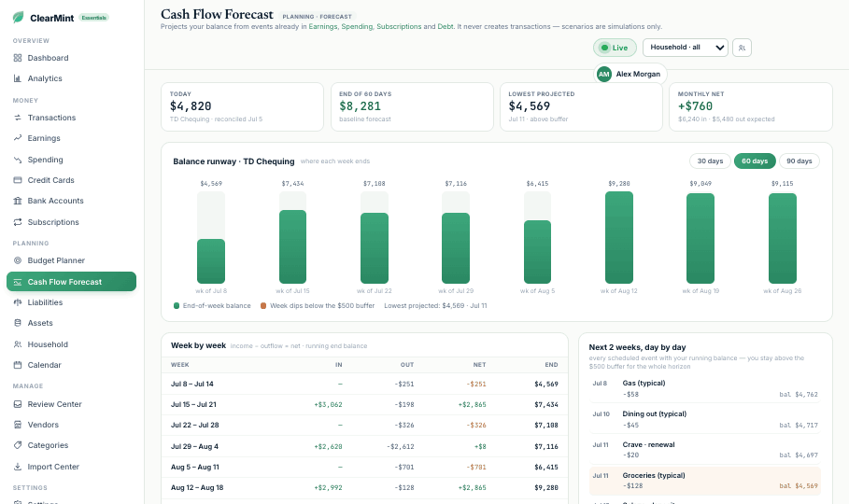
Task: Select the Jul 29 – Aug 4 table row
Action: pyautogui.click(x=364, y=447)
